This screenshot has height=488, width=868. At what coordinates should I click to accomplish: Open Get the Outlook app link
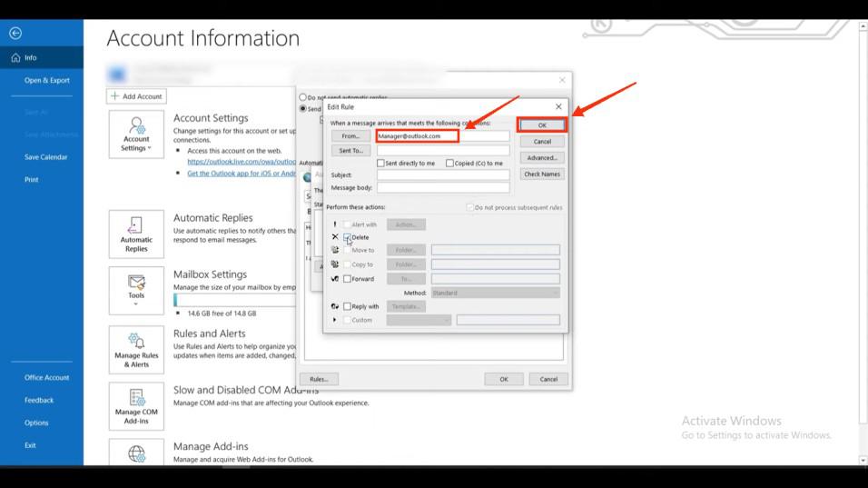click(x=242, y=174)
